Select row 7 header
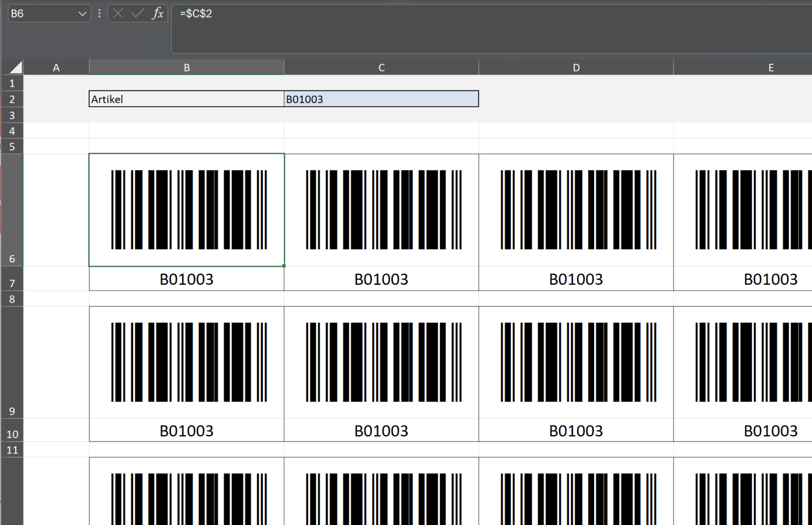 click(x=12, y=279)
